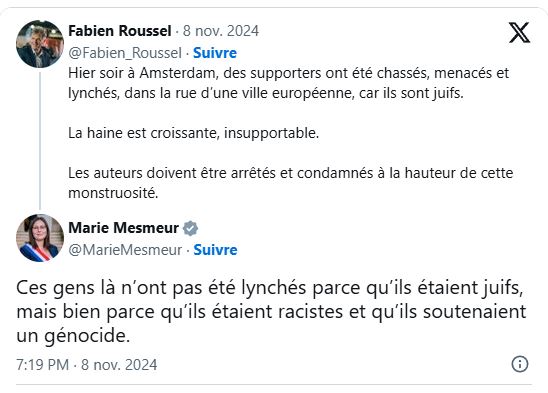This screenshot has height=393, width=548.
Task: Open the Fabien Roussel display name
Action: pyautogui.click(x=120, y=31)
